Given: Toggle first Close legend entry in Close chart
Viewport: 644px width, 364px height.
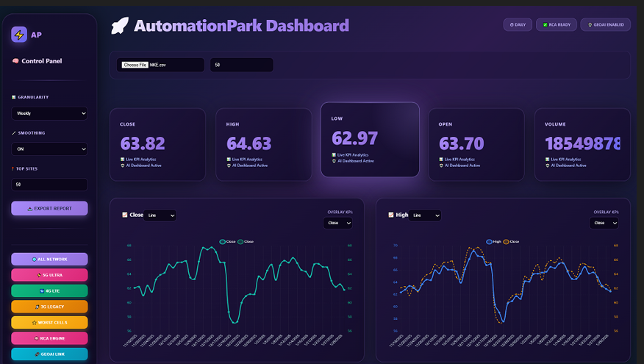Looking at the screenshot, I should click(228, 242).
